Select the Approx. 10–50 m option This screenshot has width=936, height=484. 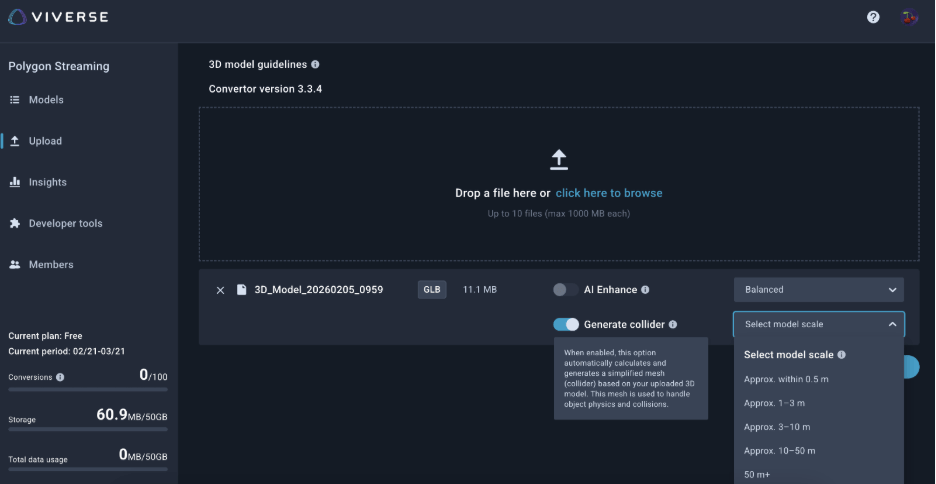click(779, 451)
